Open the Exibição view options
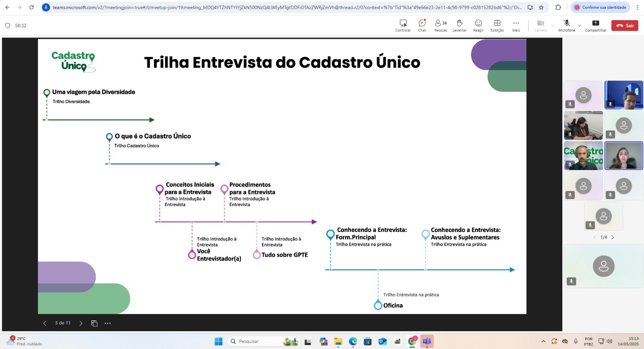 (497, 25)
